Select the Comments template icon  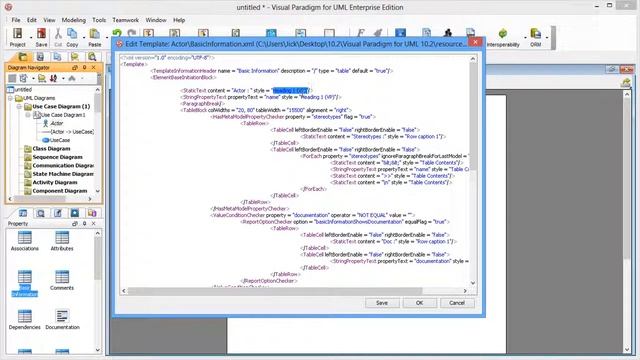62,280
